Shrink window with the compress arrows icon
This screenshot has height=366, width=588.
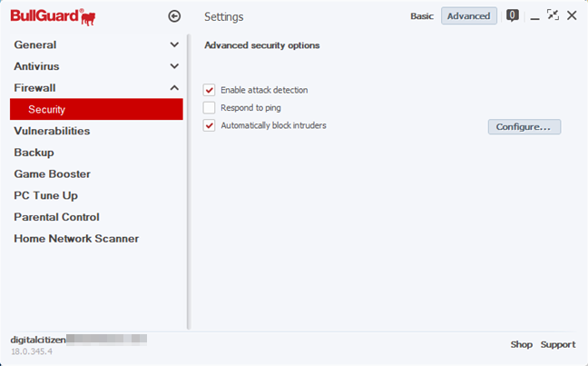pyautogui.click(x=553, y=15)
